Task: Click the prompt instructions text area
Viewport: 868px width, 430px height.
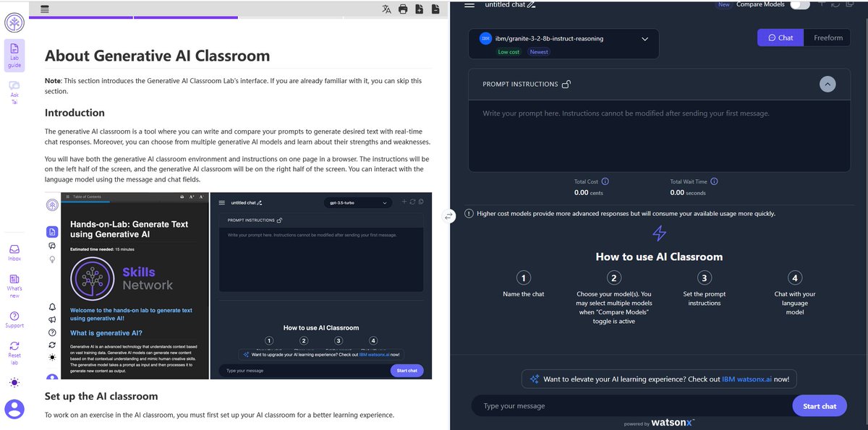Action: point(659,137)
